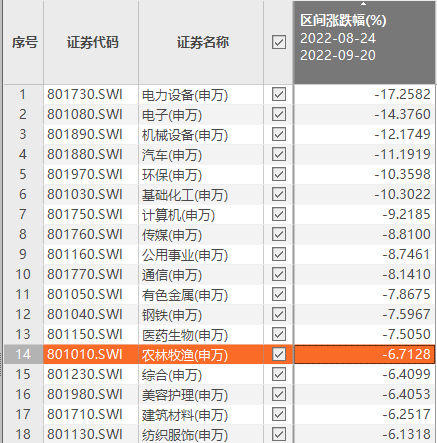
Task: Select code cell 801150.SWI
Action: (x=91, y=334)
